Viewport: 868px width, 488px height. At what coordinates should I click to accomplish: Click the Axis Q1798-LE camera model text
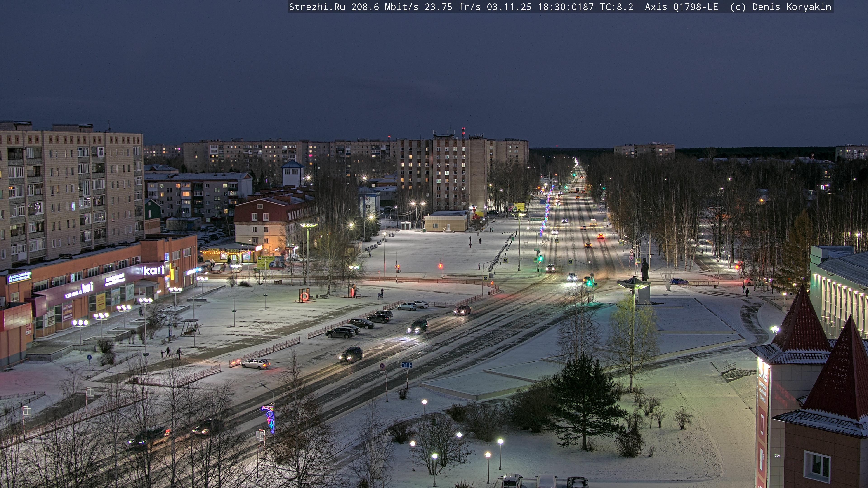pos(681,7)
